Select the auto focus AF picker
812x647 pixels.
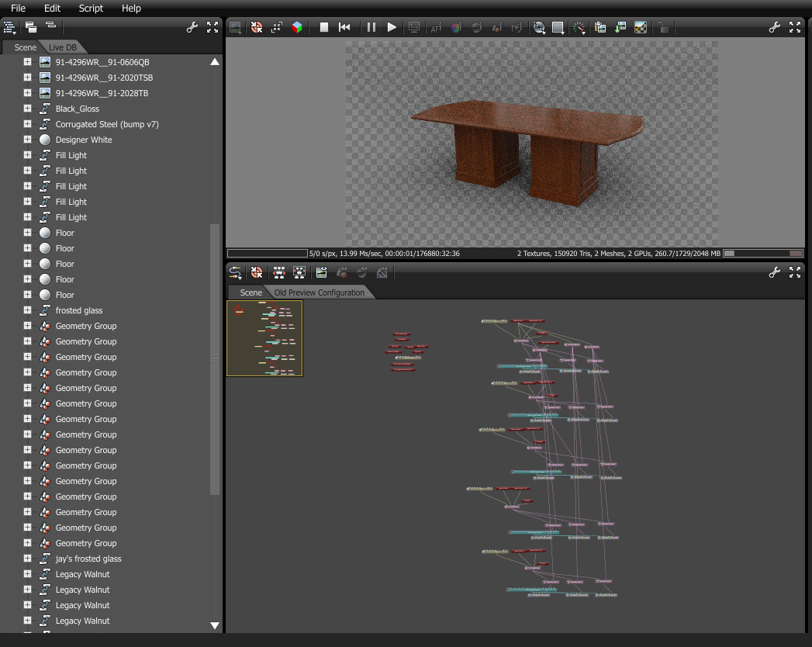click(436, 27)
